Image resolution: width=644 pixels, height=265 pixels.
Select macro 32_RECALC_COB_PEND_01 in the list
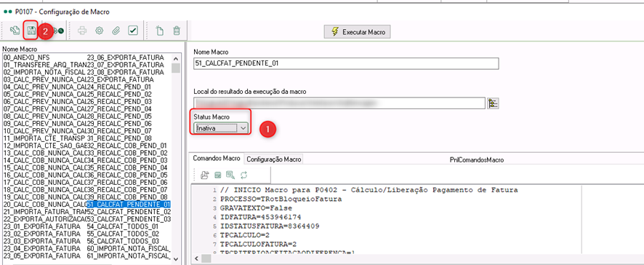pos(127,146)
